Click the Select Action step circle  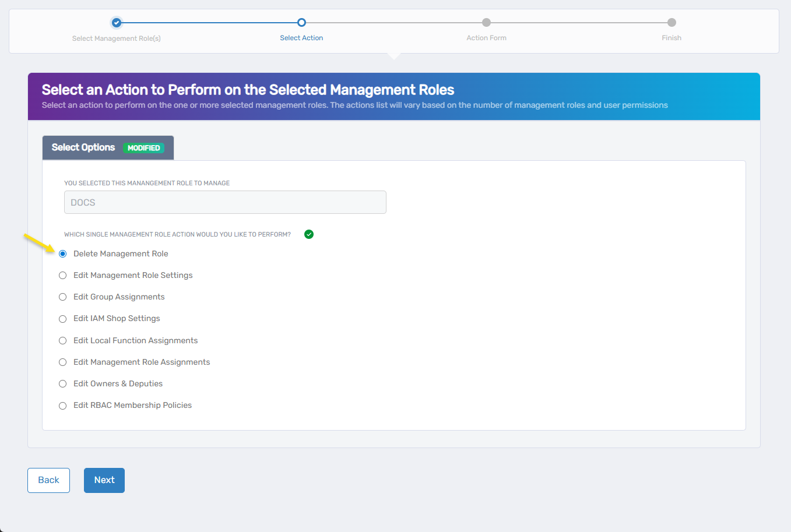(x=301, y=23)
